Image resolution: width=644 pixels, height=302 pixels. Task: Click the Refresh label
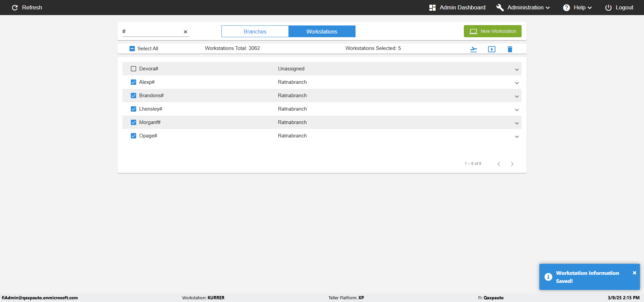click(x=32, y=7)
